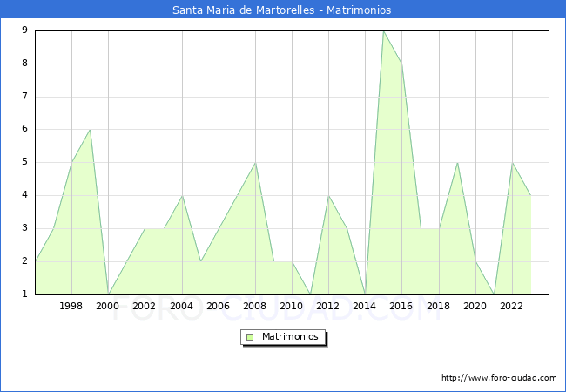Click the y-axis value 2
Screen dimensions: 566x392
coord(24,261)
